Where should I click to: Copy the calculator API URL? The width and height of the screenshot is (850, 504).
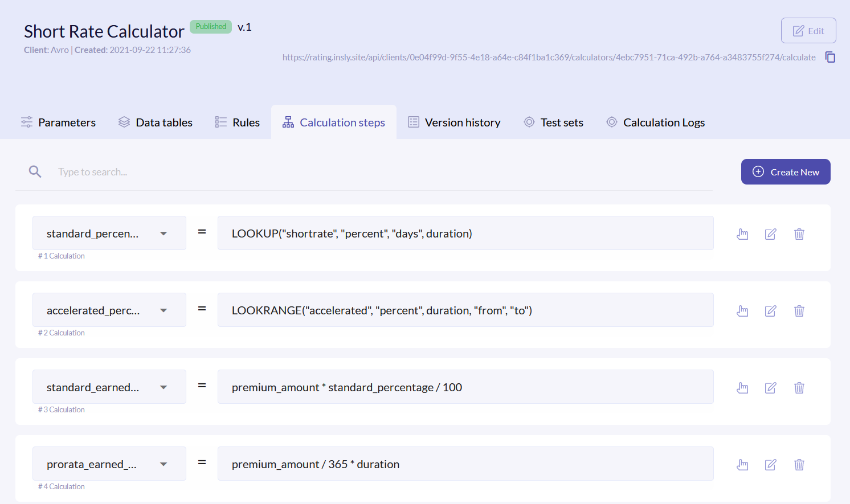point(830,57)
